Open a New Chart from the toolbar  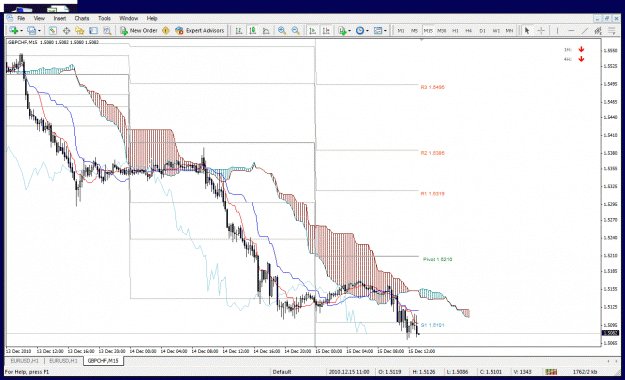(14, 30)
